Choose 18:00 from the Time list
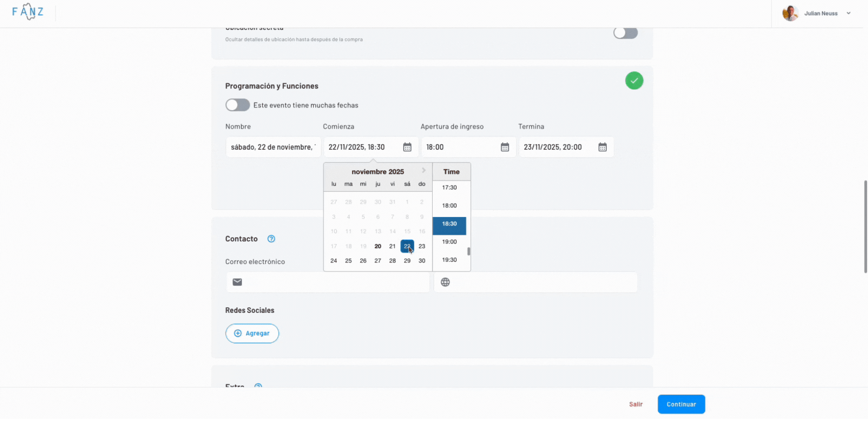 tap(449, 206)
